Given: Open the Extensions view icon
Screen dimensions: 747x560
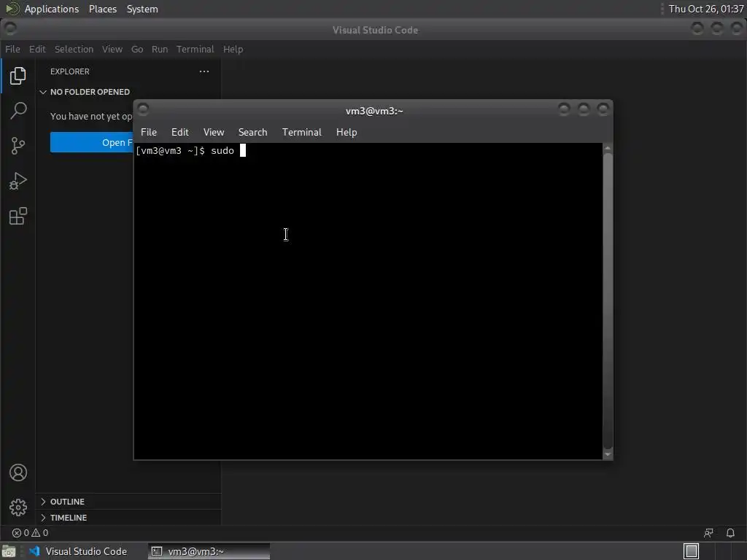Looking at the screenshot, I should coord(18,216).
